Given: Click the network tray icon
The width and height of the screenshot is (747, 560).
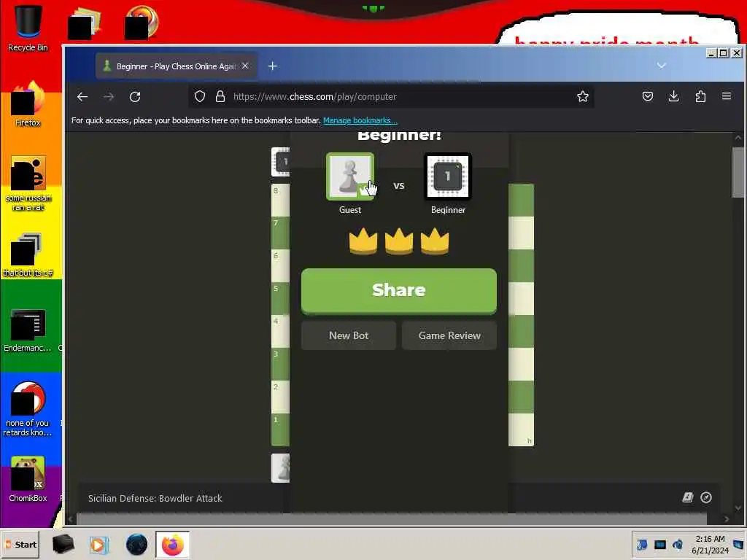Looking at the screenshot, I should 642,544.
